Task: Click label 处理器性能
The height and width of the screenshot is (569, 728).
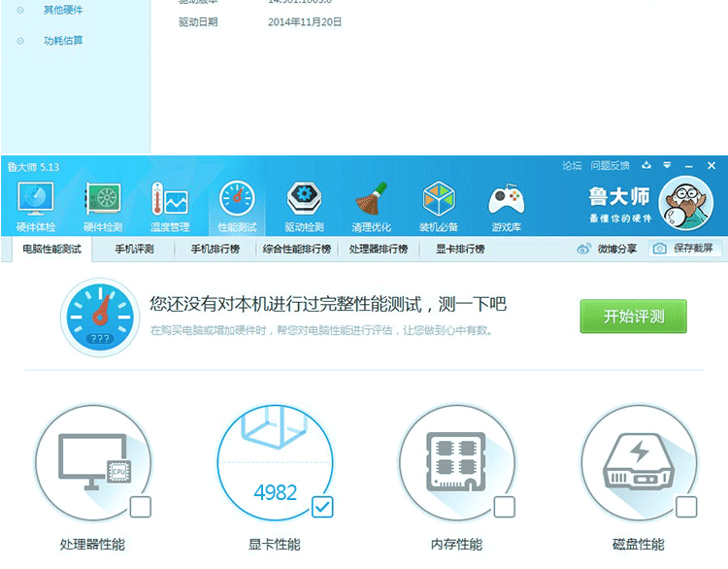Action: click(x=92, y=545)
